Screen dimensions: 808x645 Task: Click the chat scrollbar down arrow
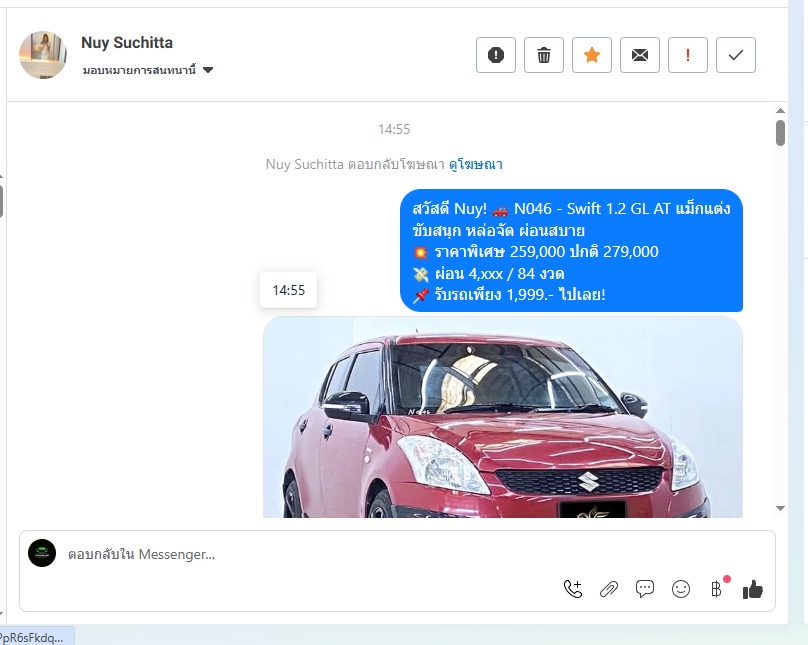tap(780, 508)
